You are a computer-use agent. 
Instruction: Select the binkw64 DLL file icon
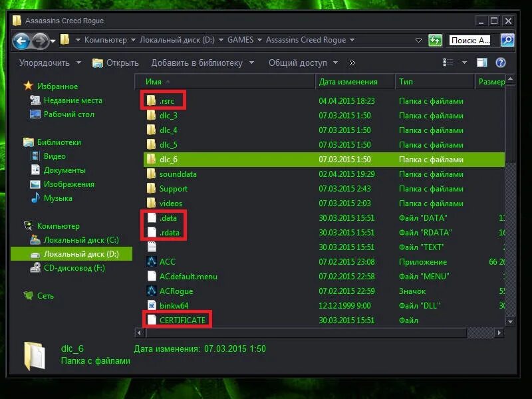coord(152,305)
